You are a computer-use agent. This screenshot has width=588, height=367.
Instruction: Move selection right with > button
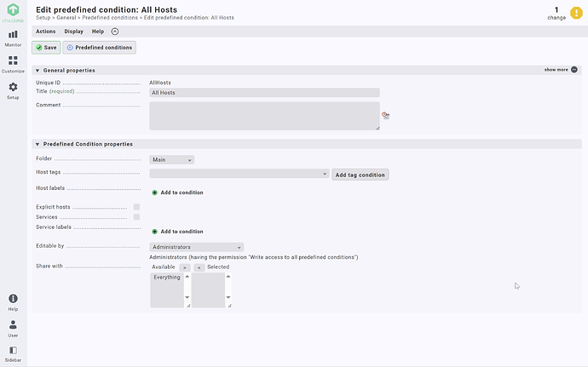point(185,267)
